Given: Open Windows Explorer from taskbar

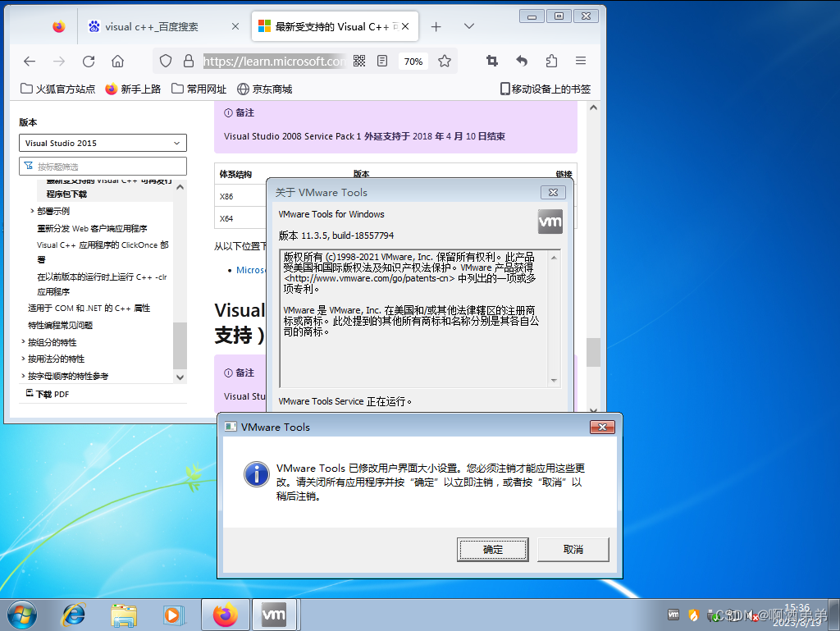Looking at the screenshot, I should (124, 615).
